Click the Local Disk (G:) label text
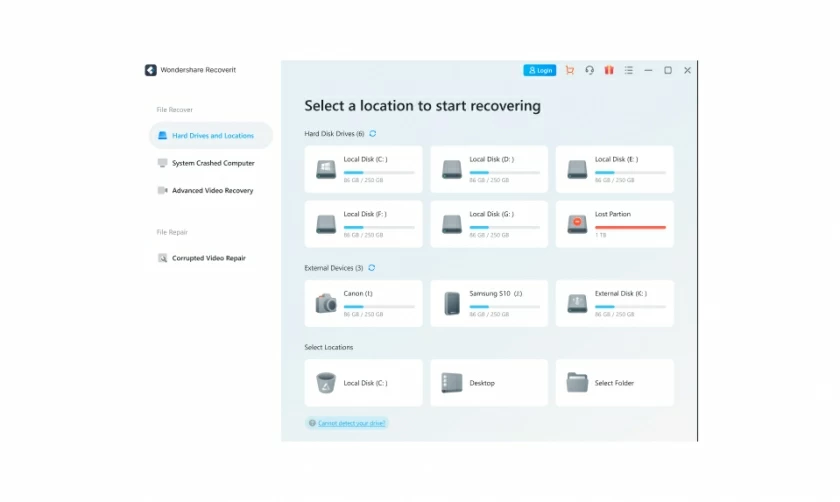The width and height of the screenshot is (840, 502). 491,214
